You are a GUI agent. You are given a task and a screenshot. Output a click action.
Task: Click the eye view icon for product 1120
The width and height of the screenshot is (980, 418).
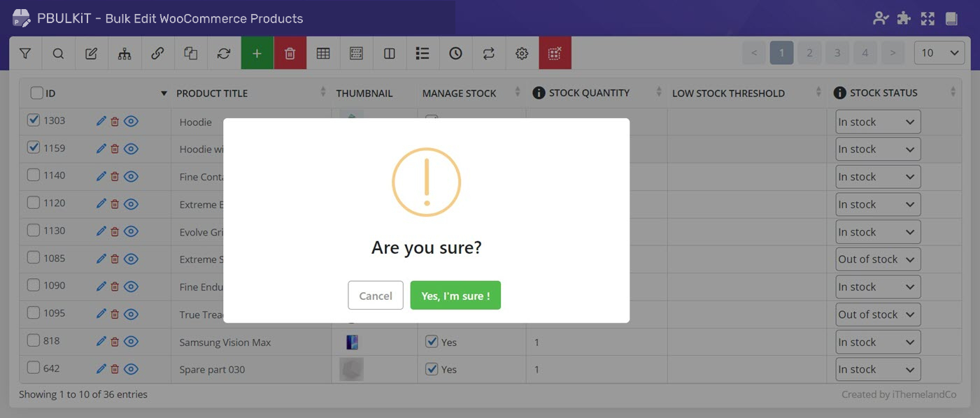(131, 203)
